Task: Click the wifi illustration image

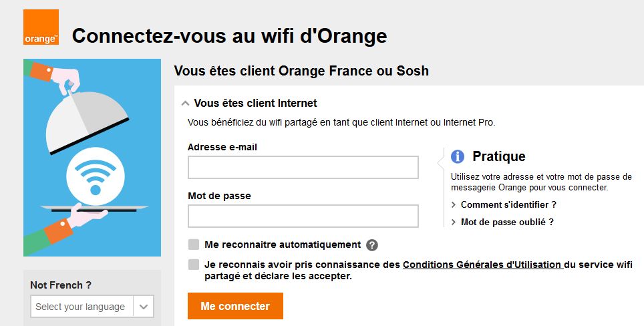Action: click(92, 158)
